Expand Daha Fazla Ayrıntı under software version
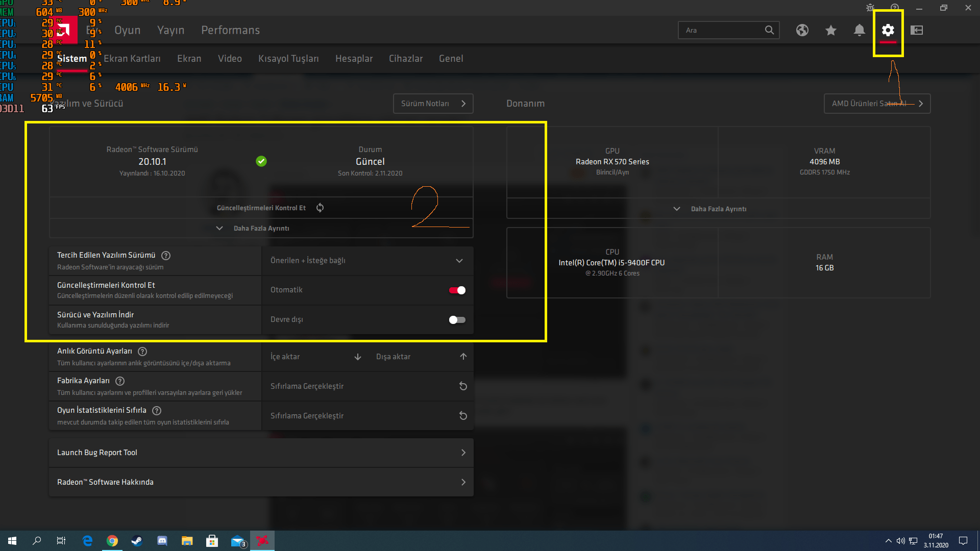Viewport: 980px width, 551px height. tap(261, 228)
